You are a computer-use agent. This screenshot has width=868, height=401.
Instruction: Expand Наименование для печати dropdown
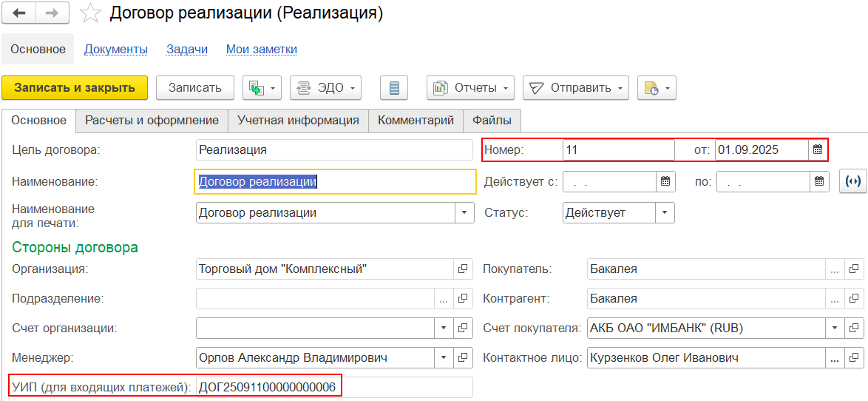coord(464,213)
